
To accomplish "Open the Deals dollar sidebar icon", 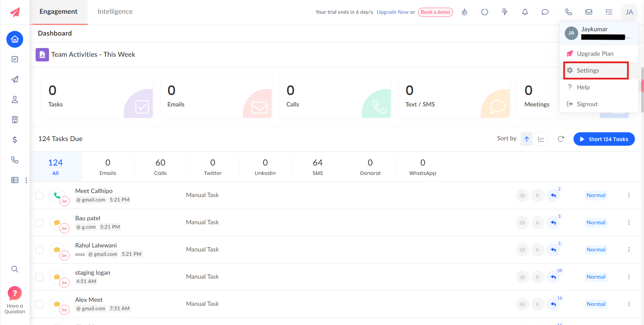I will (15, 140).
